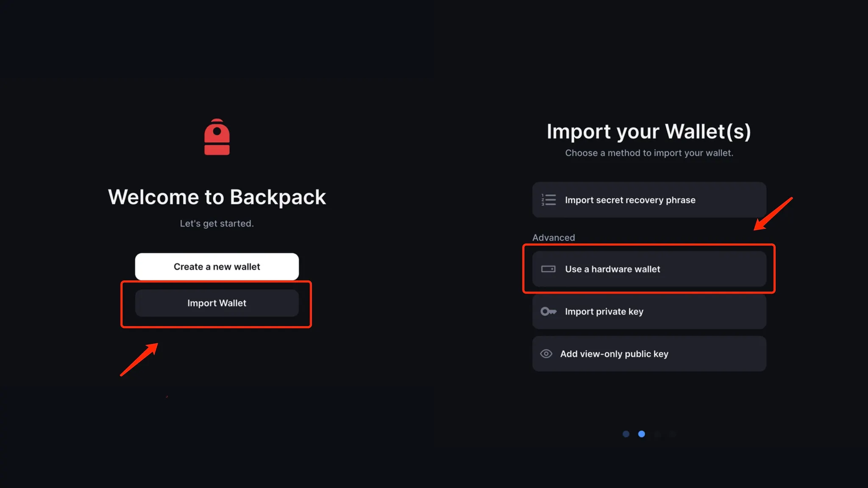Jump to the fourth step indicator dot
This screenshot has width=868, height=488.
pyautogui.click(x=673, y=434)
